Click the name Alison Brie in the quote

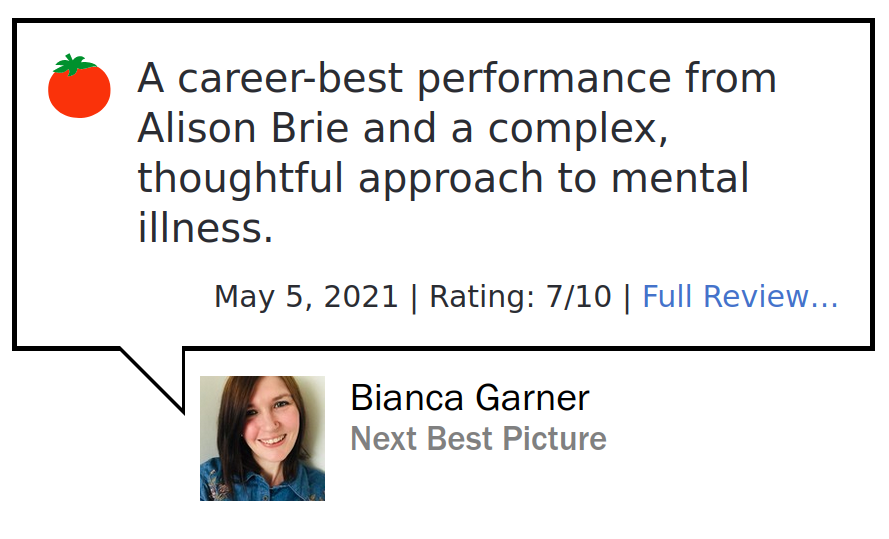243,128
